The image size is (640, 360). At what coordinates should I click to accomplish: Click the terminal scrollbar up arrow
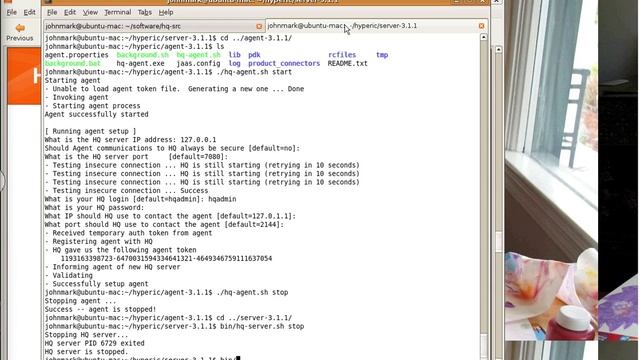[x=484, y=37]
